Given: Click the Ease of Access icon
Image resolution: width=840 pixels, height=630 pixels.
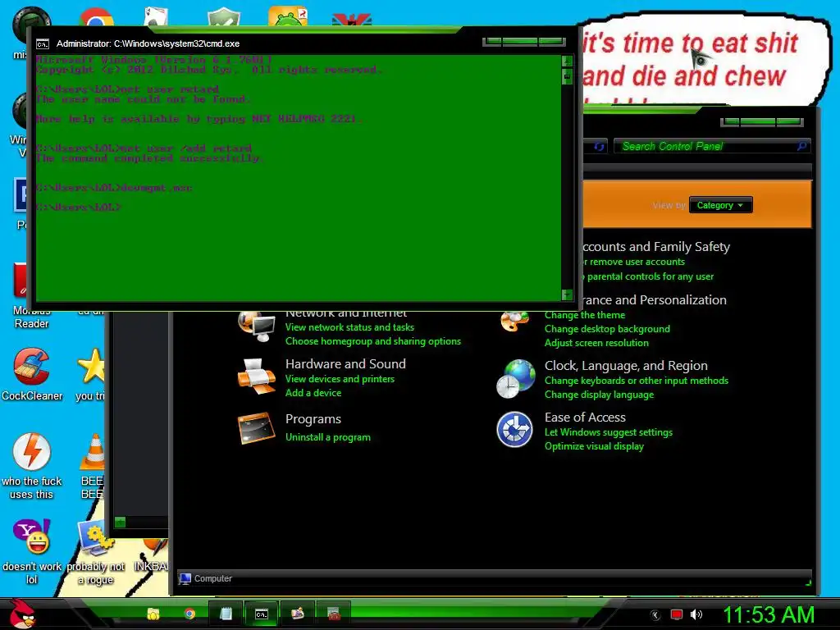Looking at the screenshot, I should click(514, 429).
